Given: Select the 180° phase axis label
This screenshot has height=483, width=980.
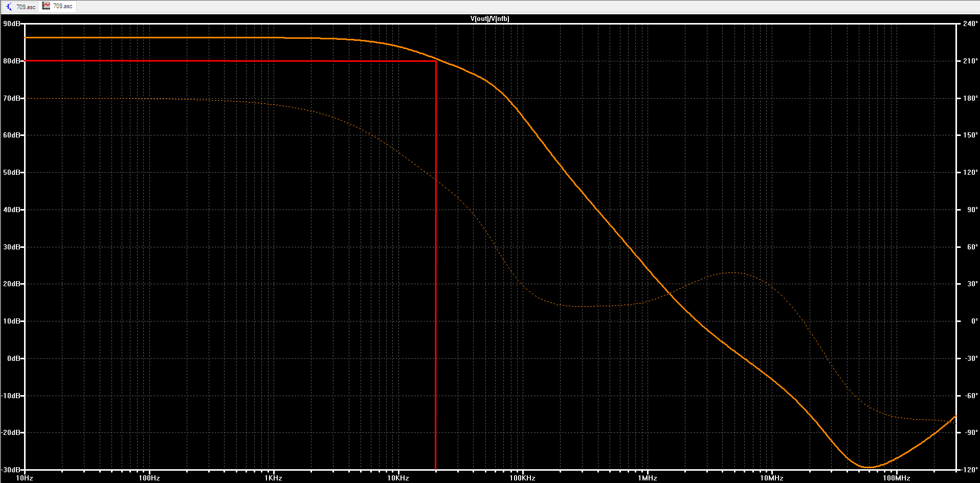Looking at the screenshot, I should point(970,98).
